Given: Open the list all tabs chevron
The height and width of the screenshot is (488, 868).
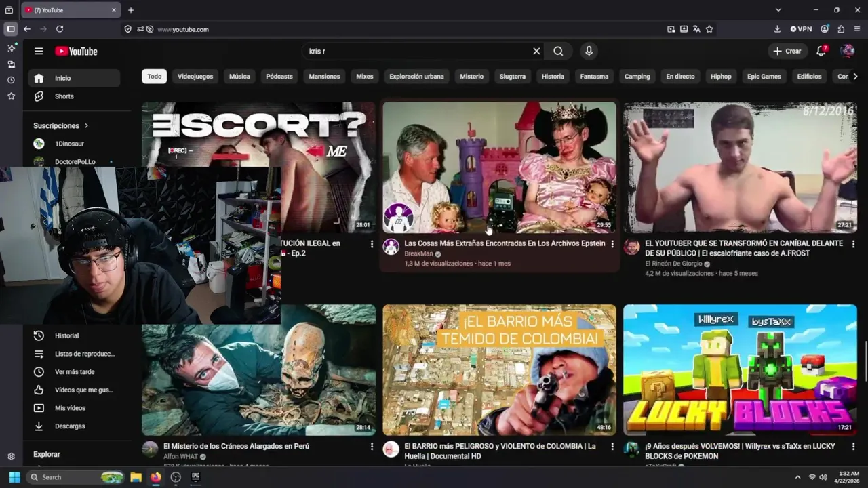Looking at the screenshot, I should coord(778,10).
